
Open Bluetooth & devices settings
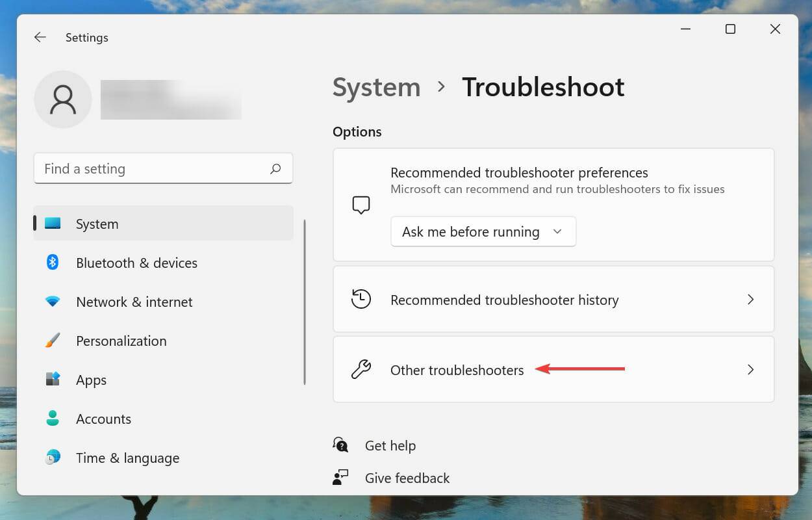click(x=164, y=263)
